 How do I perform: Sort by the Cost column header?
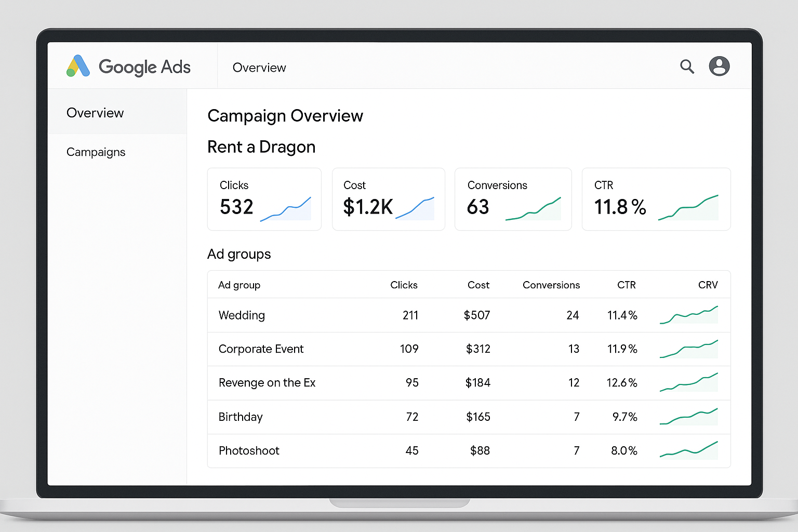pyautogui.click(x=478, y=285)
